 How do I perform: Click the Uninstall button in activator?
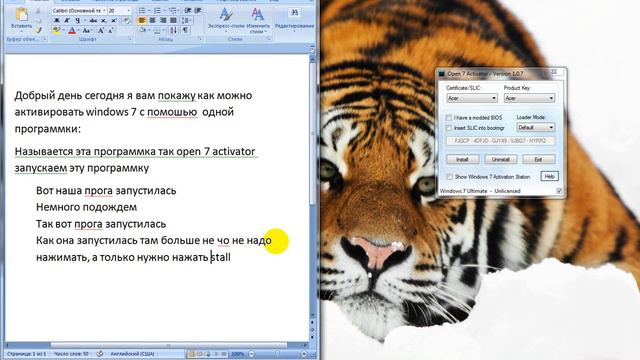point(501,159)
